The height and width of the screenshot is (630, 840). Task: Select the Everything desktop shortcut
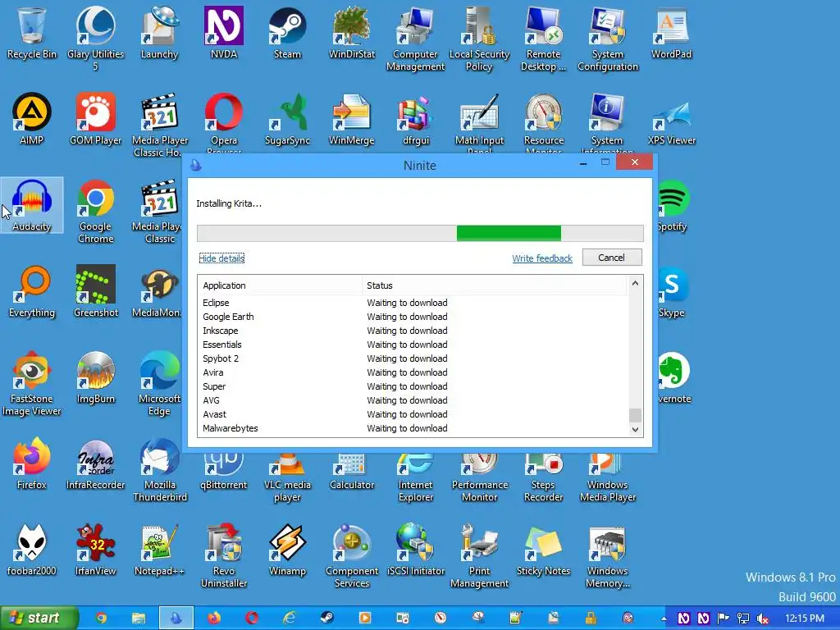[x=32, y=291]
